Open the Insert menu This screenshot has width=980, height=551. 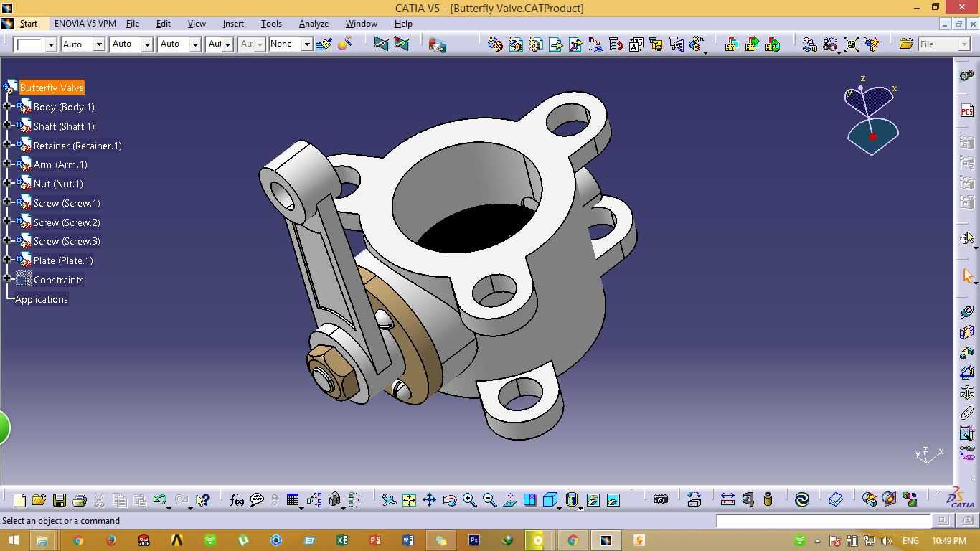pos(233,24)
